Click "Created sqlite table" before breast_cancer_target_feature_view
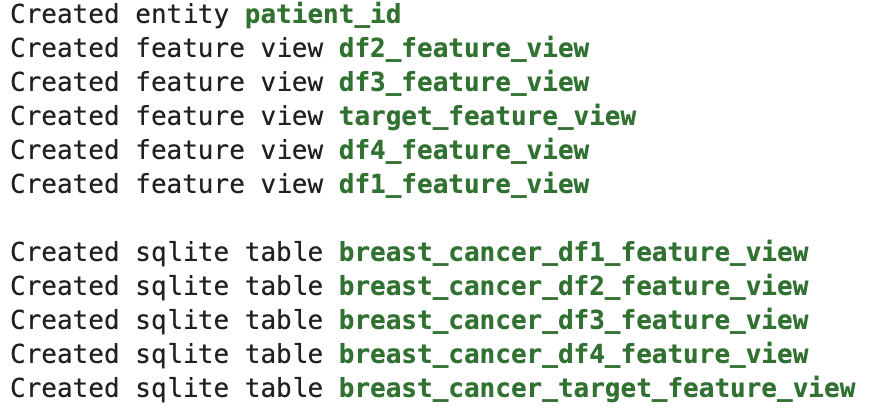 166,388
